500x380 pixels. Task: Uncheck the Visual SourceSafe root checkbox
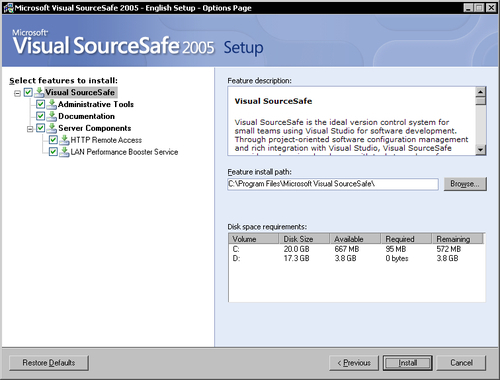pos(28,92)
